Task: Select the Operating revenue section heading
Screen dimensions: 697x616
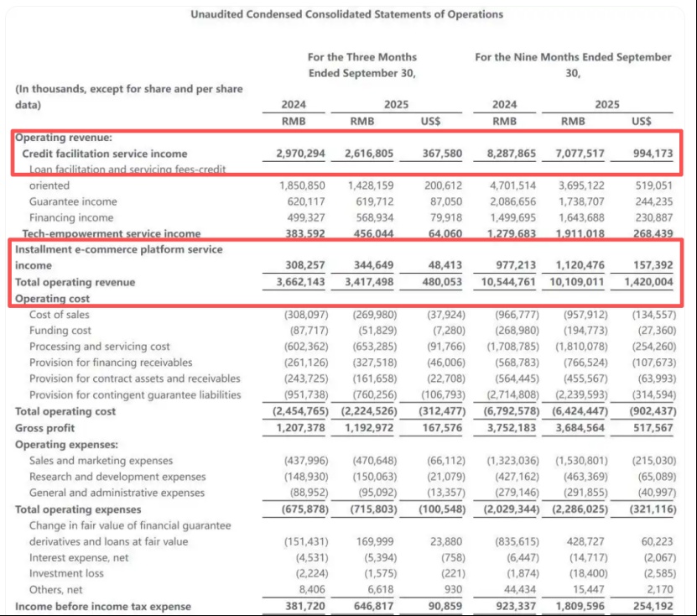Action: (64, 138)
